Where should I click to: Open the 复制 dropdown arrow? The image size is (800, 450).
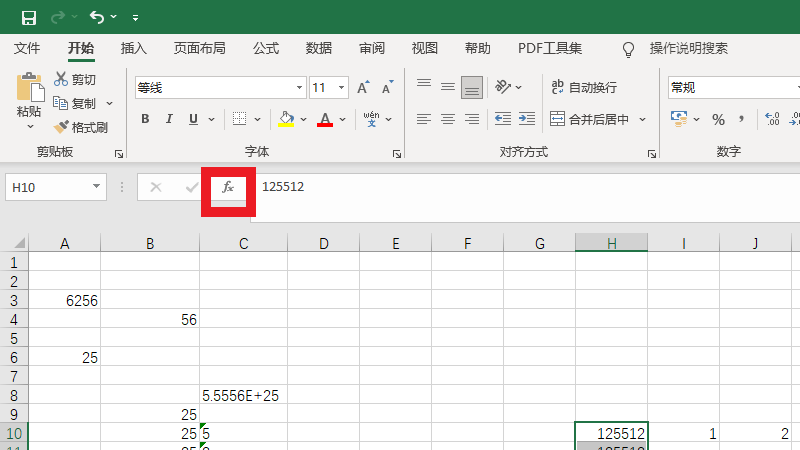pyautogui.click(x=109, y=104)
